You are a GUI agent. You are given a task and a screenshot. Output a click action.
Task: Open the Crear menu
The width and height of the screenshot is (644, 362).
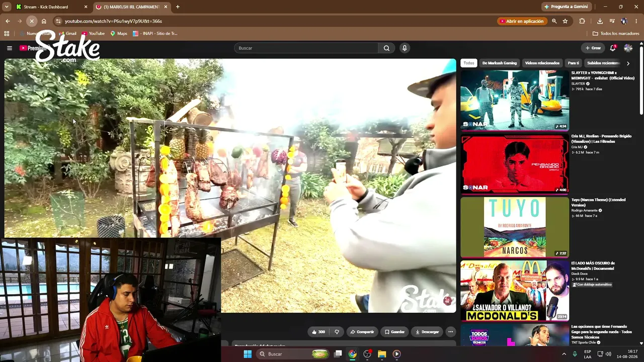click(x=593, y=48)
